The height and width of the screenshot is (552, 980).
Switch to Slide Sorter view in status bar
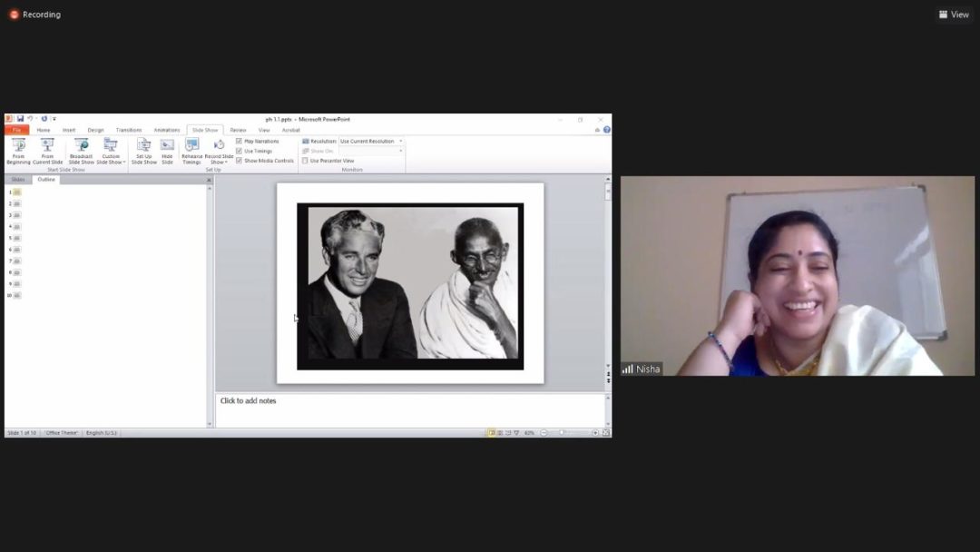(x=500, y=432)
